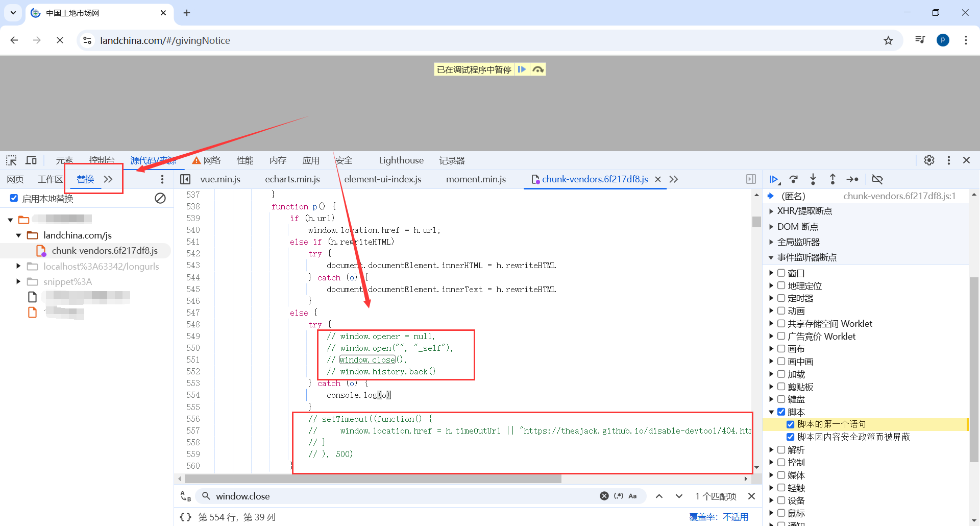The width and height of the screenshot is (980, 526).
Task: Switch to the 性能 panel
Action: tap(245, 160)
